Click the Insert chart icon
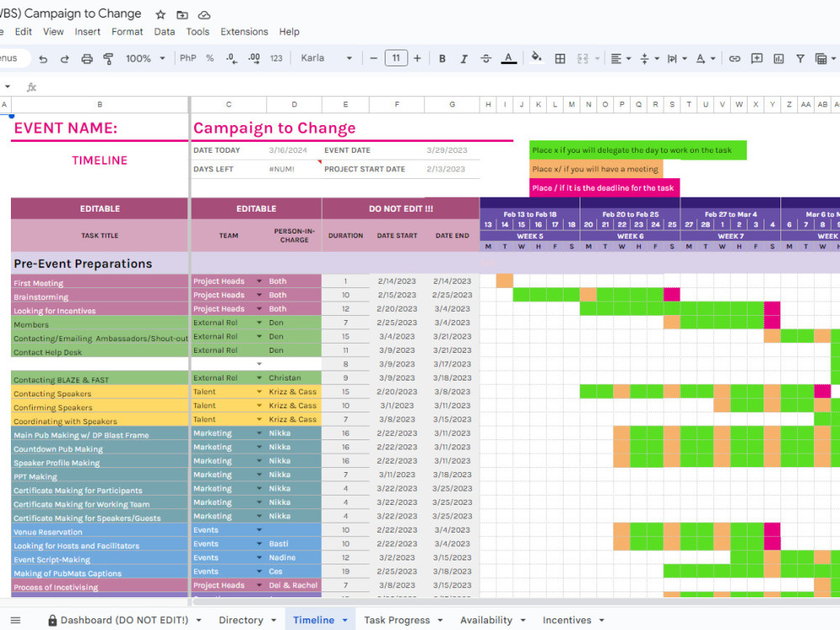The width and height of the screenshot is (840, 630). coord(779,59)
